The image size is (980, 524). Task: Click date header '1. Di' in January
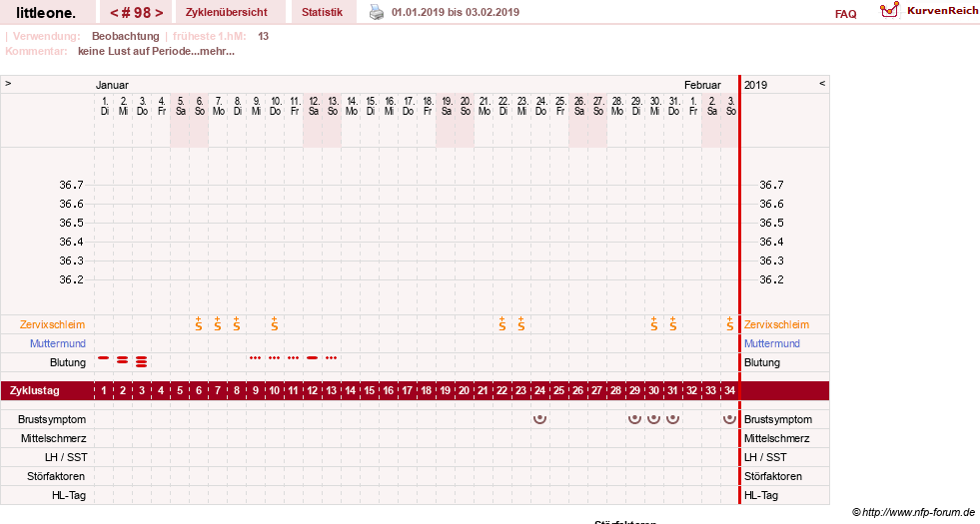(104, 106)
